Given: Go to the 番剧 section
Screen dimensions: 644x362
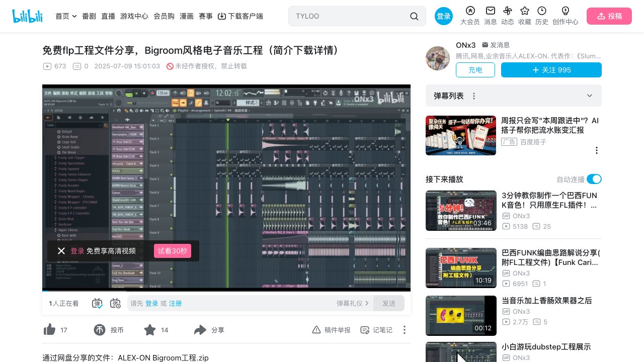Looking at the screenshot, I should pyautogui.click(x=89, y=16).
